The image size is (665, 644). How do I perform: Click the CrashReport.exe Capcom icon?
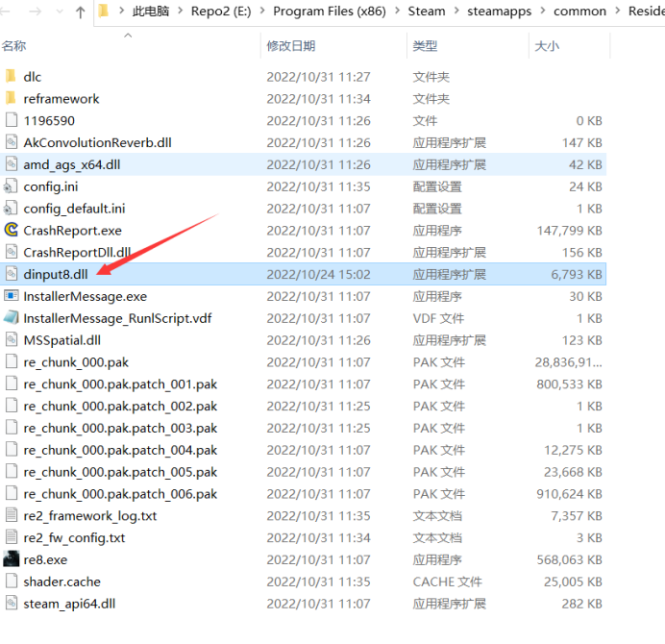coord(11,231)
